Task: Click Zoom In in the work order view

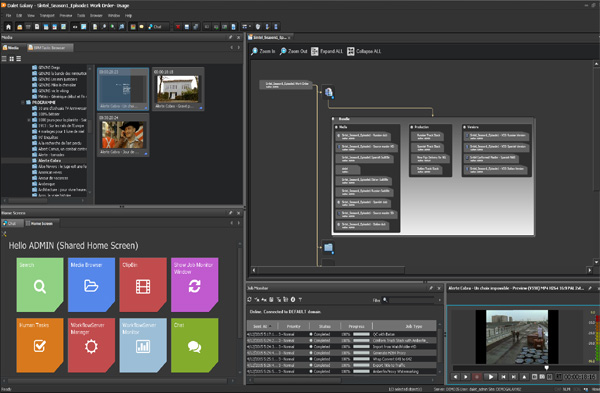Action: pos(263,51)
